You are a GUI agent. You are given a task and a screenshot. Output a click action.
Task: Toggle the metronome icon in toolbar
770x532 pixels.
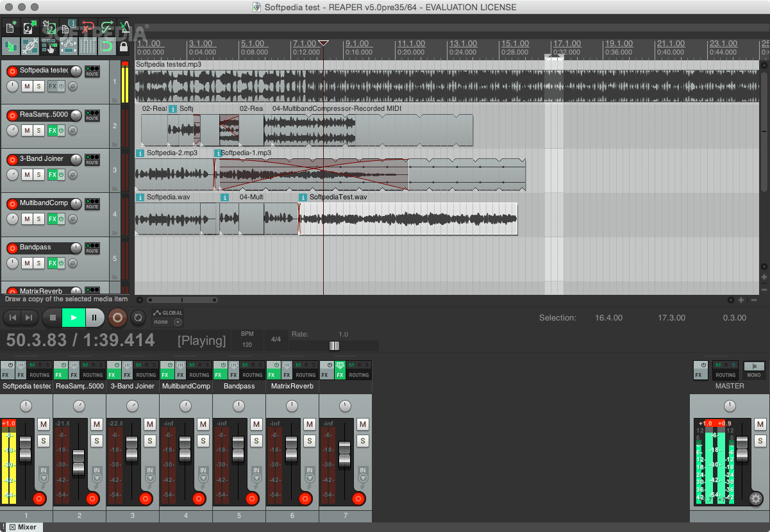[124, 28]
